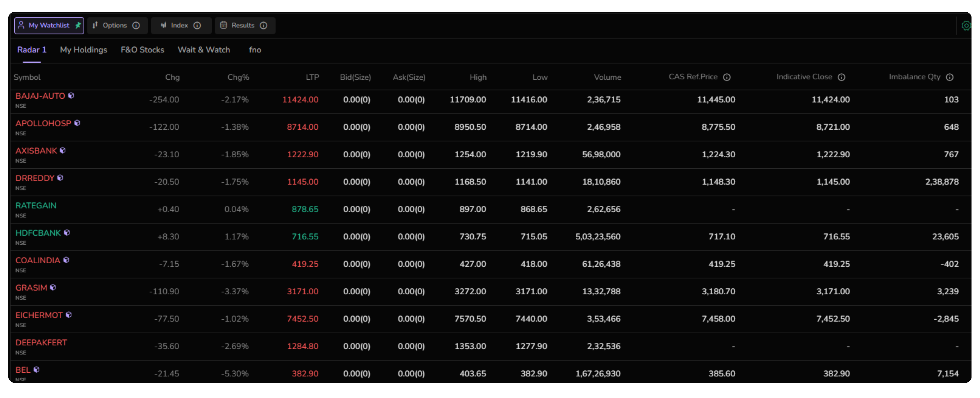Viewport: 980px width, 398px height.
Task: Click the Ask(Size) column header
Action: click(x=409, y=77)
